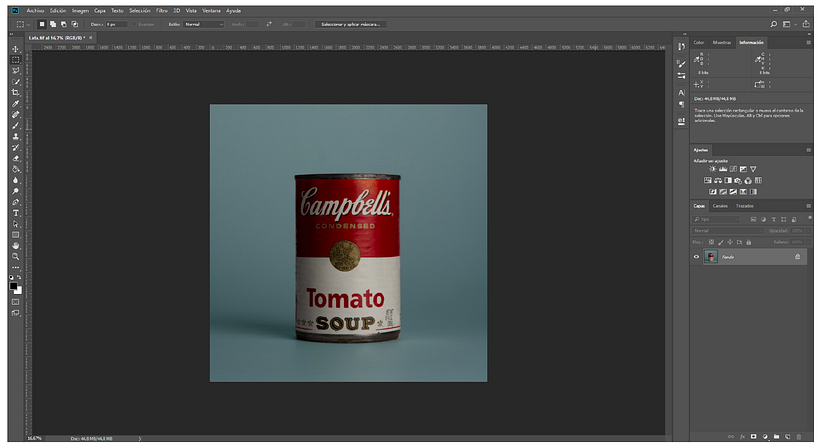
Task: Select the Eyedropper tool
Action: [x=16, y=104]
